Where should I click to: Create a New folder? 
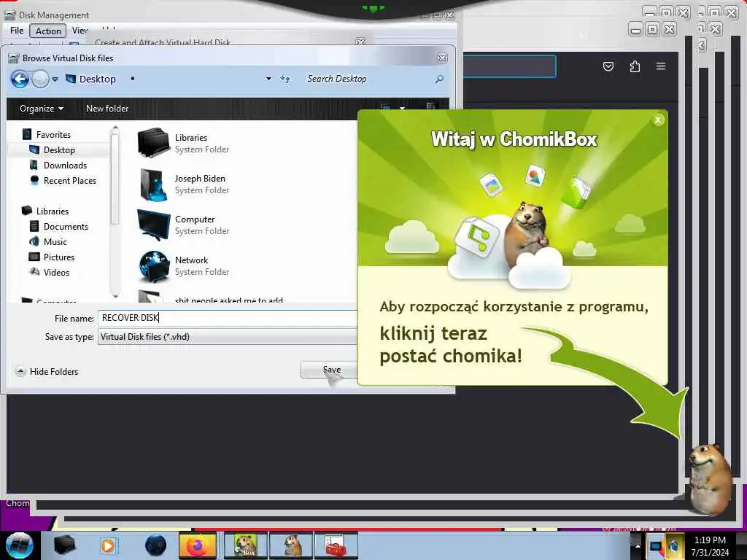(x=107, y=109)
